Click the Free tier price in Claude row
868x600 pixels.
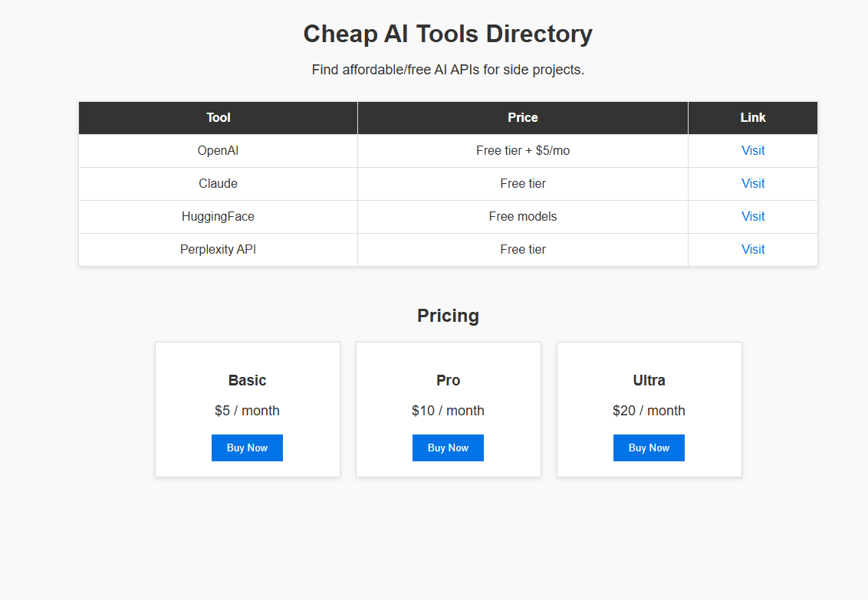523,184
